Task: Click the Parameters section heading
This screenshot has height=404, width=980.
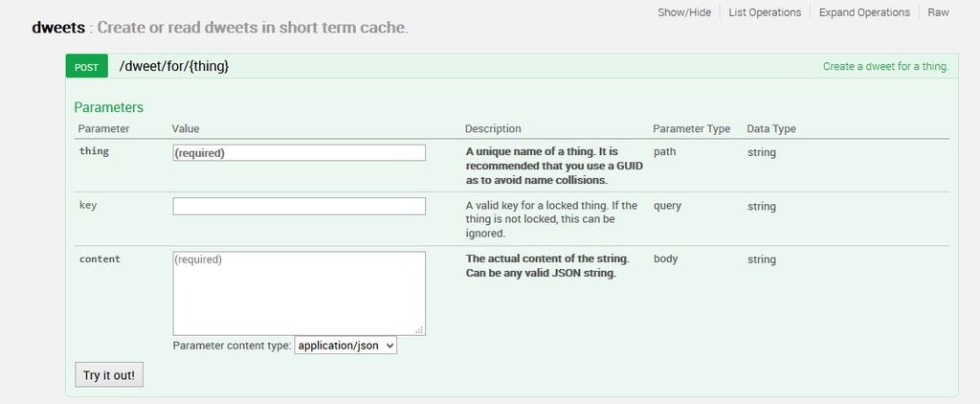Action: pyautogui.click(x=108, y=107)
